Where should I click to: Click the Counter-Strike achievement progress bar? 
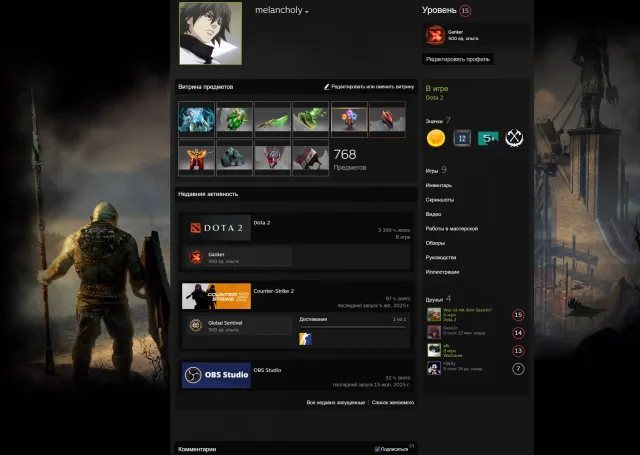(x=353, y=327)
